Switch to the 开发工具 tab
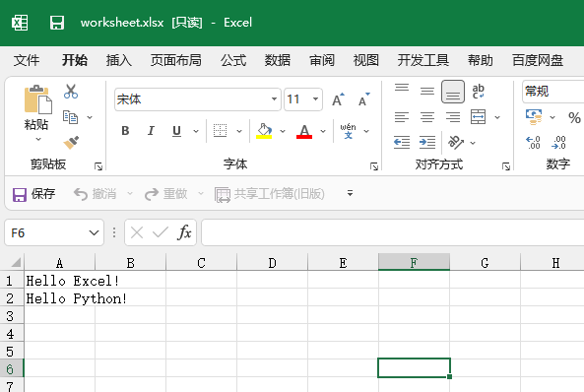Image resolution: width=584 pixels, height=392 pixels. click(x=423, y=60)
